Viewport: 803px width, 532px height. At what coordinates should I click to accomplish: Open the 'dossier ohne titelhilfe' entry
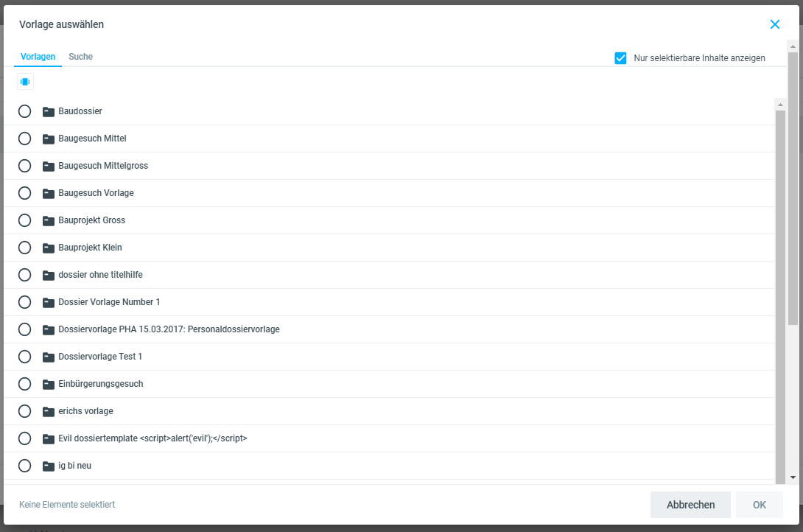point(100,275)
